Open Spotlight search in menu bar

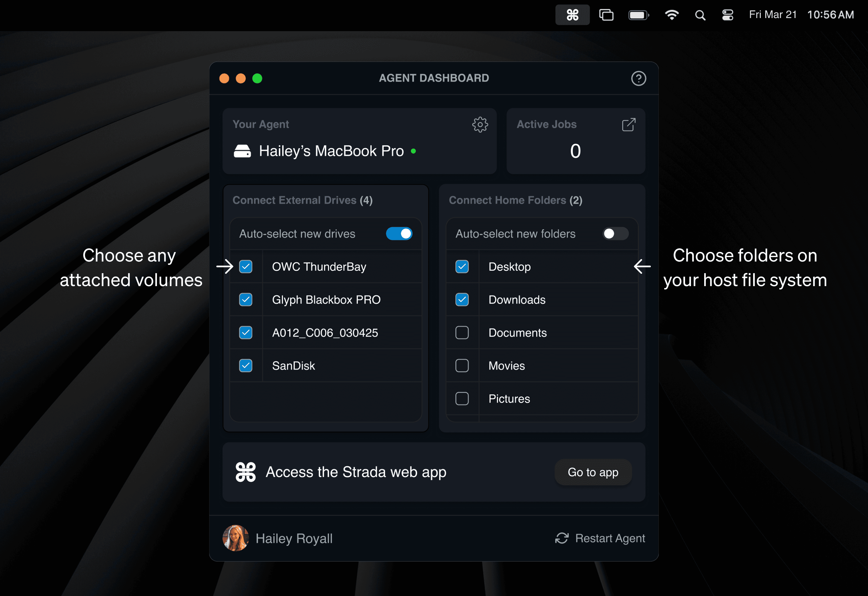(x=700, y=15)
